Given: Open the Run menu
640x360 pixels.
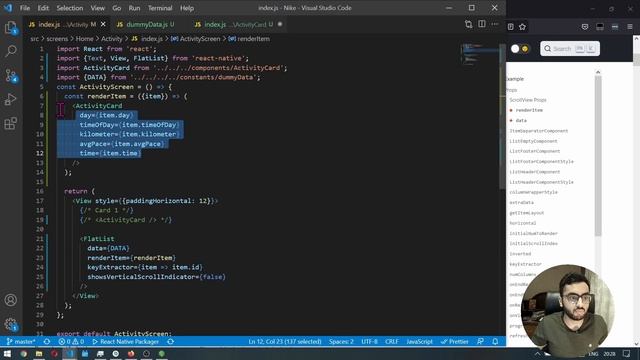Looking at the screenshot, I should tap(134, 8).
